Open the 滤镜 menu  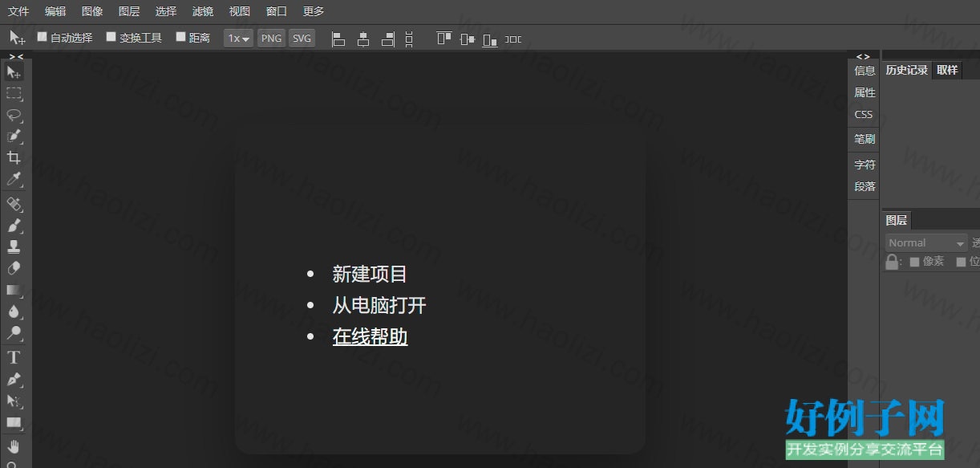pyautogui.click(x=203, y=11)
